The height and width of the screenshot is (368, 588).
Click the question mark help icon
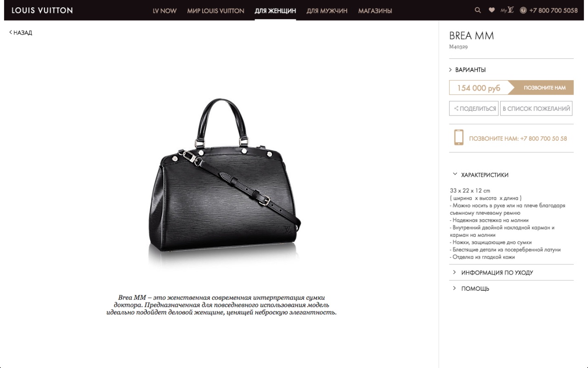523,10
